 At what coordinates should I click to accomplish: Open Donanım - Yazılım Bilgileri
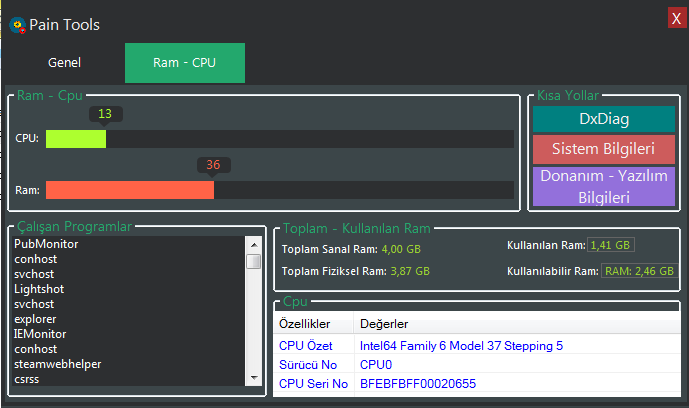coord(604,187)
